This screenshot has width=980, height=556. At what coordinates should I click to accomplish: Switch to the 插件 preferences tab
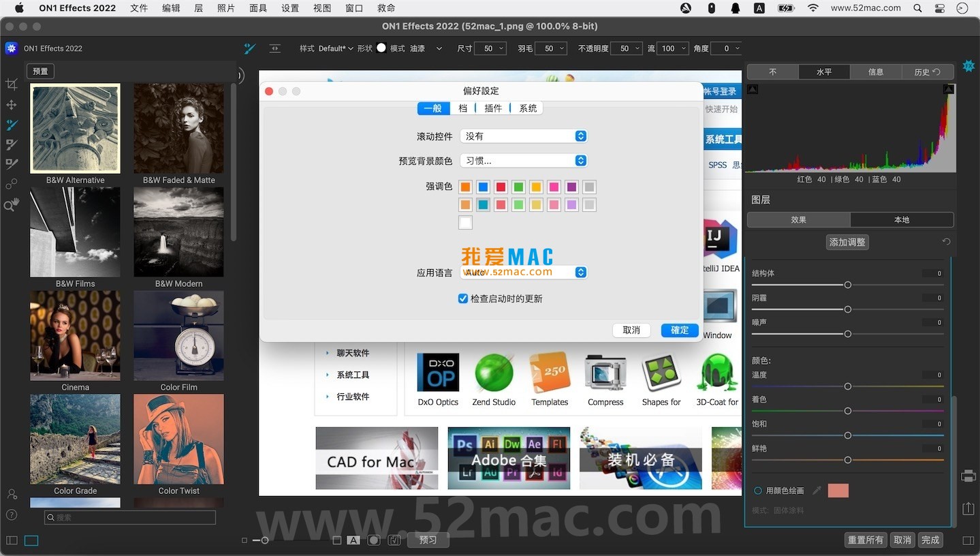tap(493, 108)
